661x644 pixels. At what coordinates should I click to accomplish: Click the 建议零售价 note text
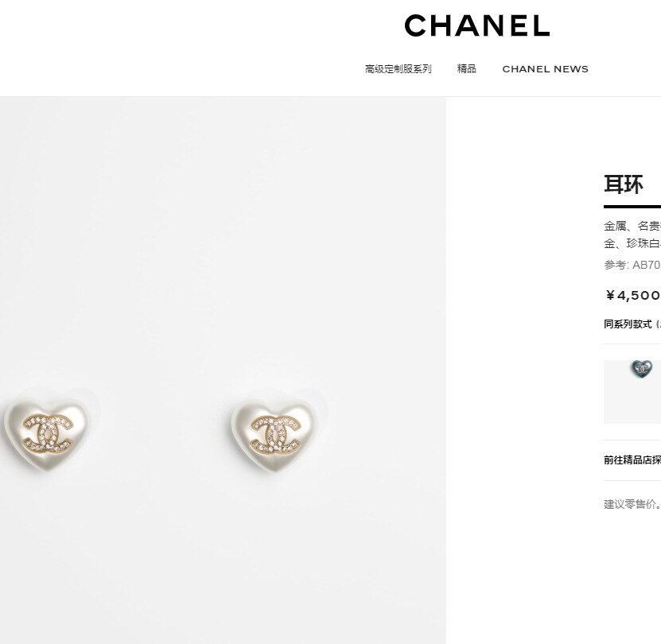click(632, 504)
